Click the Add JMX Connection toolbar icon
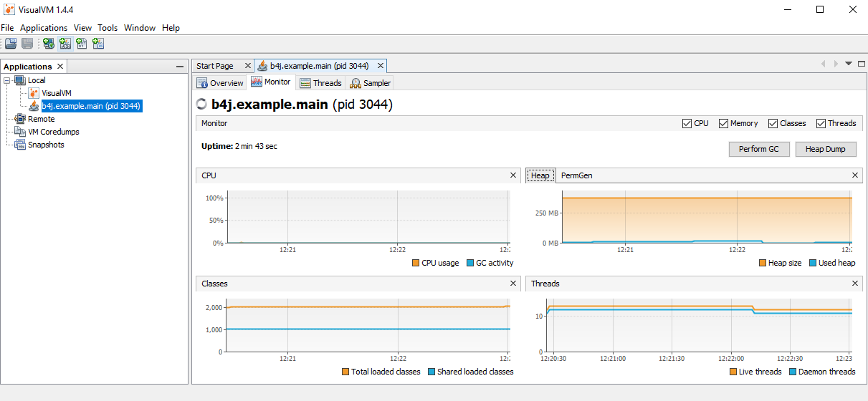This screenshot has height=401, width=868. tap(65, 44)
